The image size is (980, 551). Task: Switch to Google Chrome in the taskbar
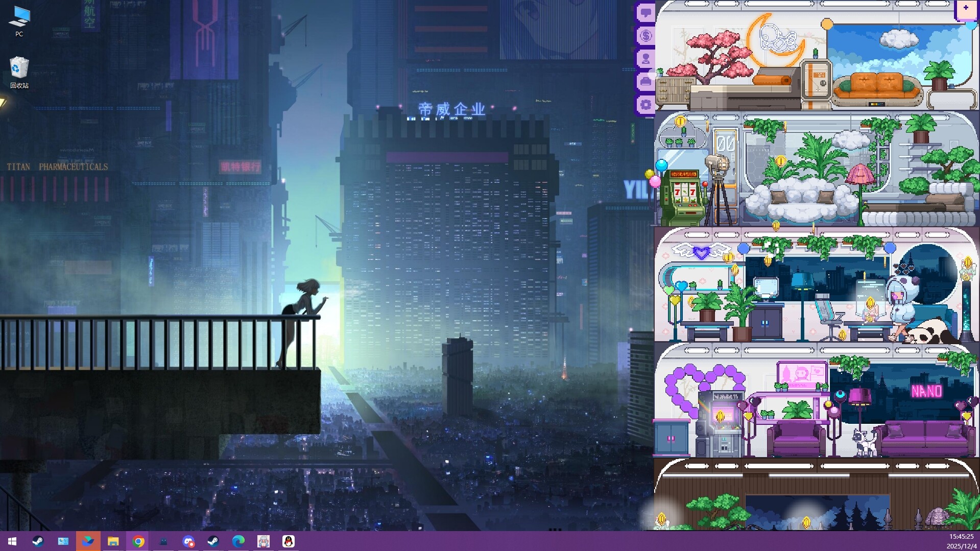pyautogui.click(x=138, y=541)
